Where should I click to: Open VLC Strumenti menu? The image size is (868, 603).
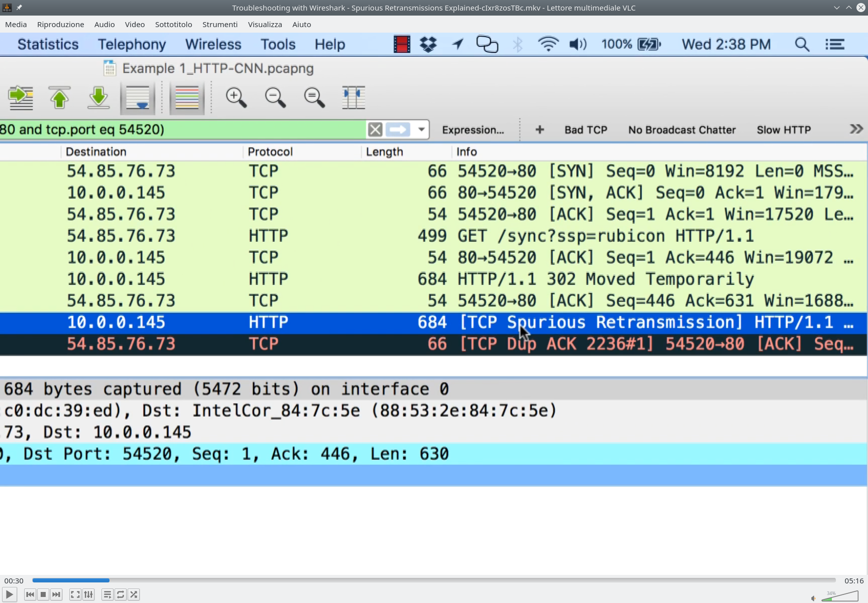[x=220, y=24]
